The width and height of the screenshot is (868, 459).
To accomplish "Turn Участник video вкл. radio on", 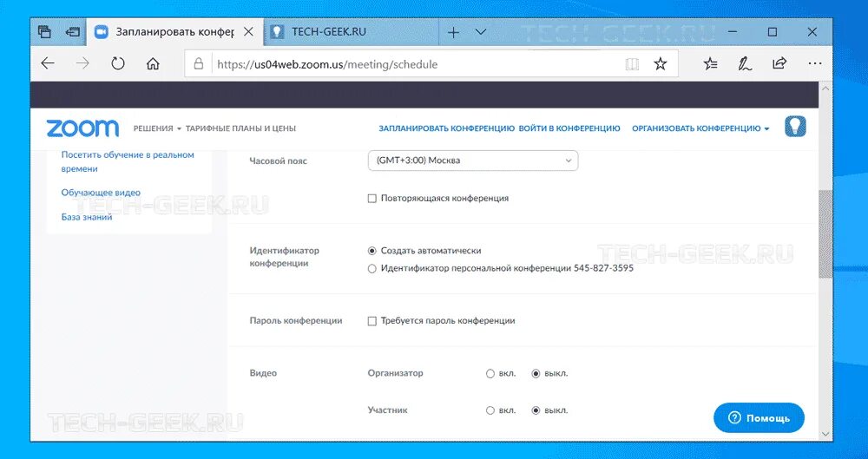I will pyautogui.click(x=490, y=410).
